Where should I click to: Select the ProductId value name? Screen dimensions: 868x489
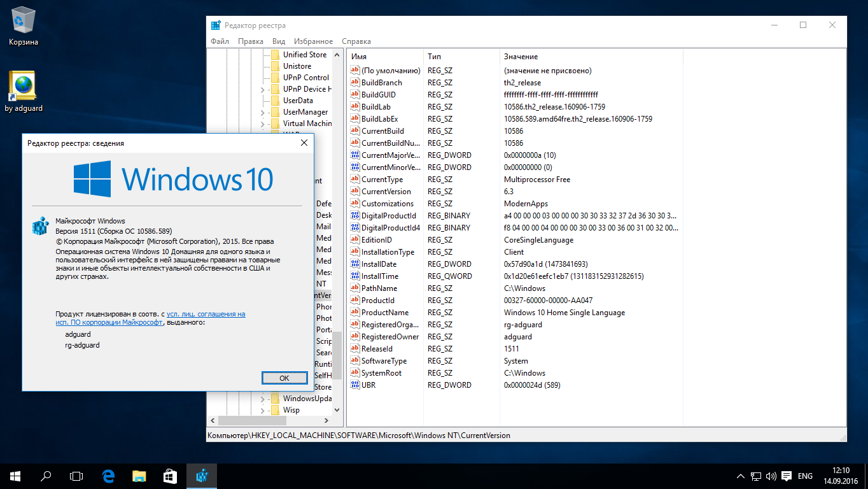pyautogui.click(x=378, y=301)
